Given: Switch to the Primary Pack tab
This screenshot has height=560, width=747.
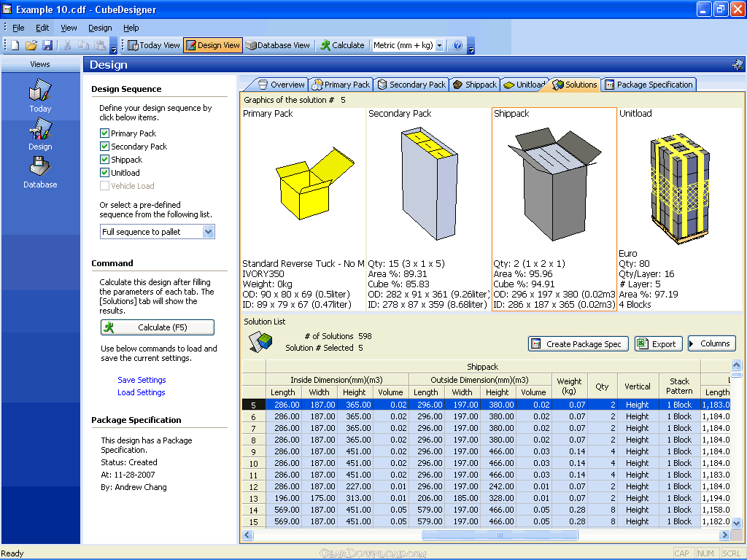Looking at the screenshot, I should coord(340,85).
